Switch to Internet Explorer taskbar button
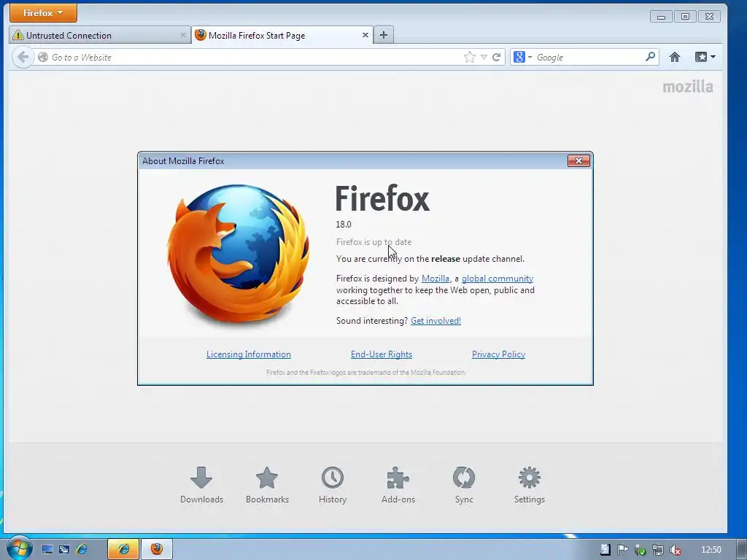The width and height of the screenshot is (747, 560). tap(123, 549)
